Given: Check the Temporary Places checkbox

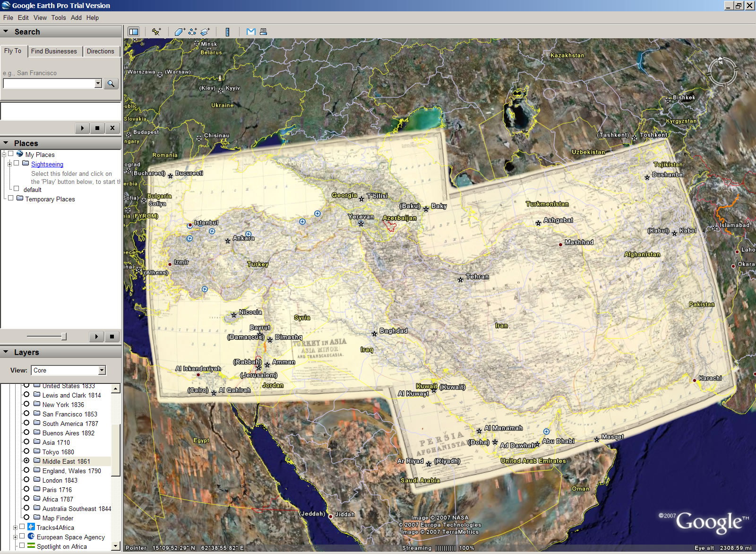Looking at the screenshot, I should (x=11, y=199).
